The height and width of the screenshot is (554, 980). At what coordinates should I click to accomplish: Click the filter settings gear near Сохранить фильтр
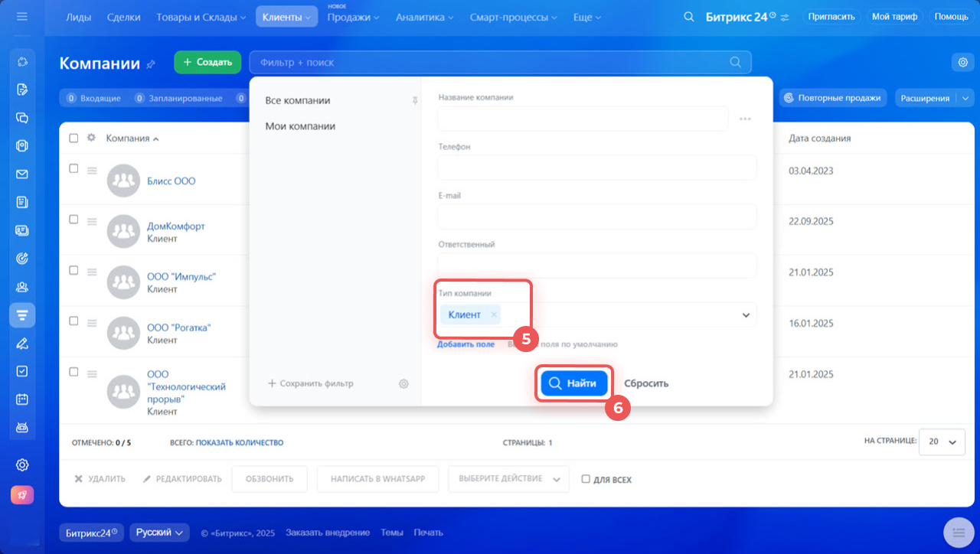tap(403, 383)
